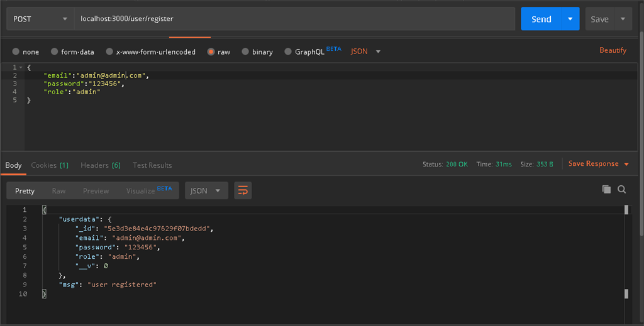Open search in the response body

point(621,189)
